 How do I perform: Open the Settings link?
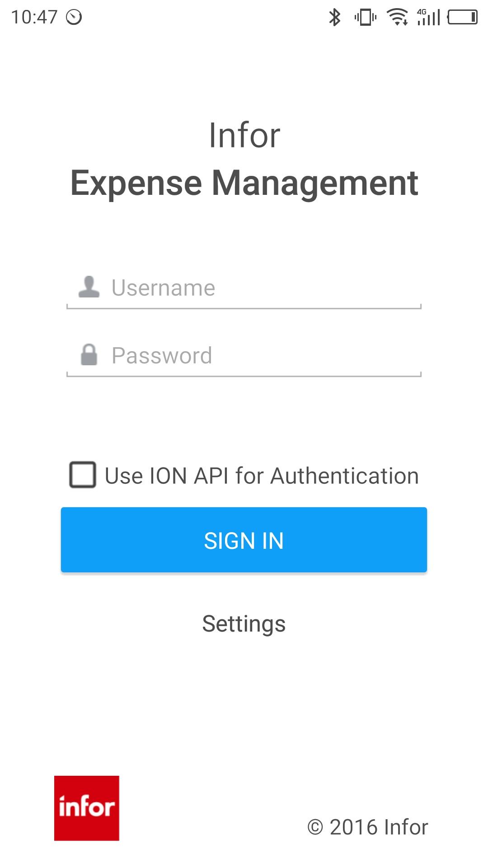point(244,624)
